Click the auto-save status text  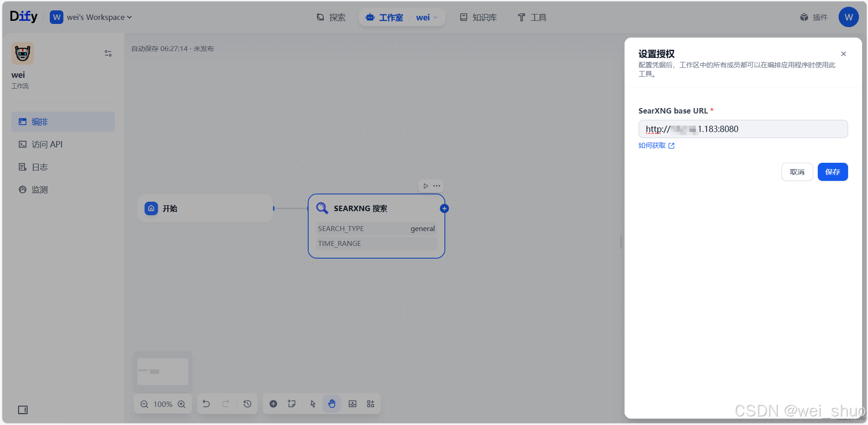click(x=172, y=49)
